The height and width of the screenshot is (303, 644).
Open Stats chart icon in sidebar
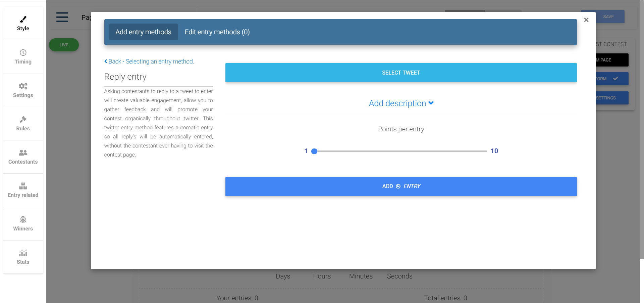pyautogui.click(x=23, y=253)
